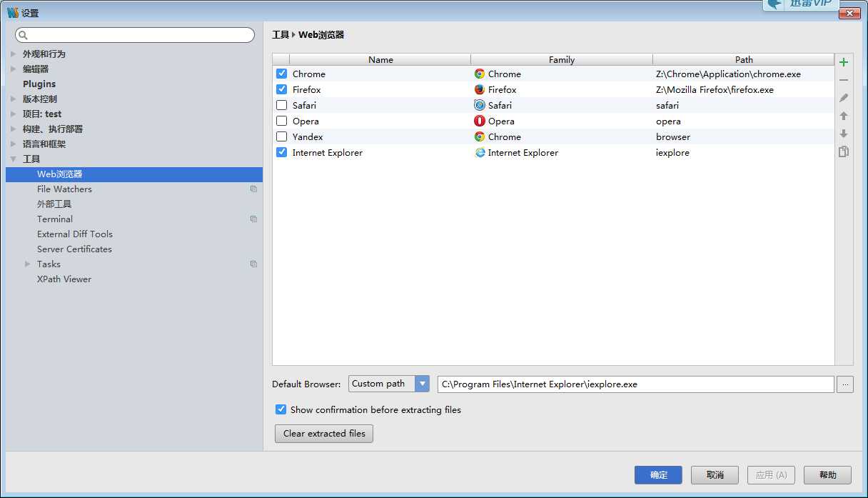Edit selected browser with the pencil icon
The image size is (868, 498).
(x=844, y=98)
